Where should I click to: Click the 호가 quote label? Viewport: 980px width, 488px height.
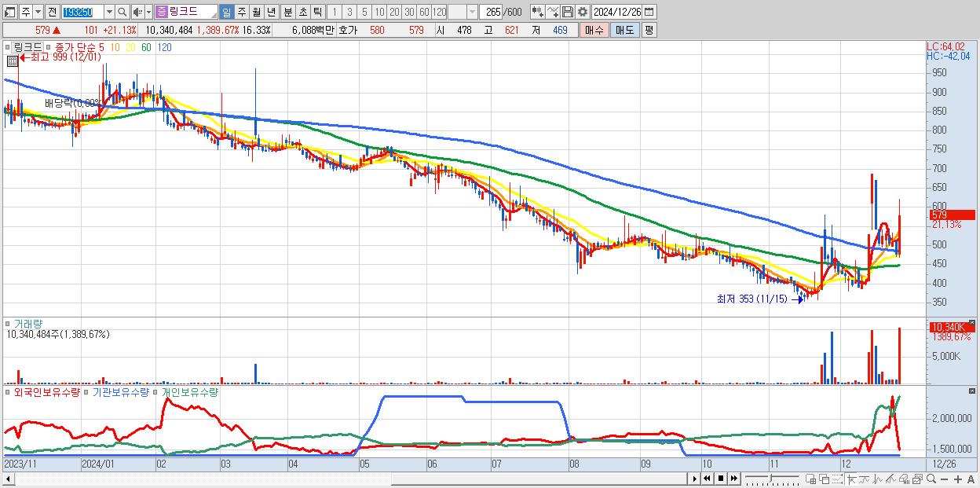(346, 30)
